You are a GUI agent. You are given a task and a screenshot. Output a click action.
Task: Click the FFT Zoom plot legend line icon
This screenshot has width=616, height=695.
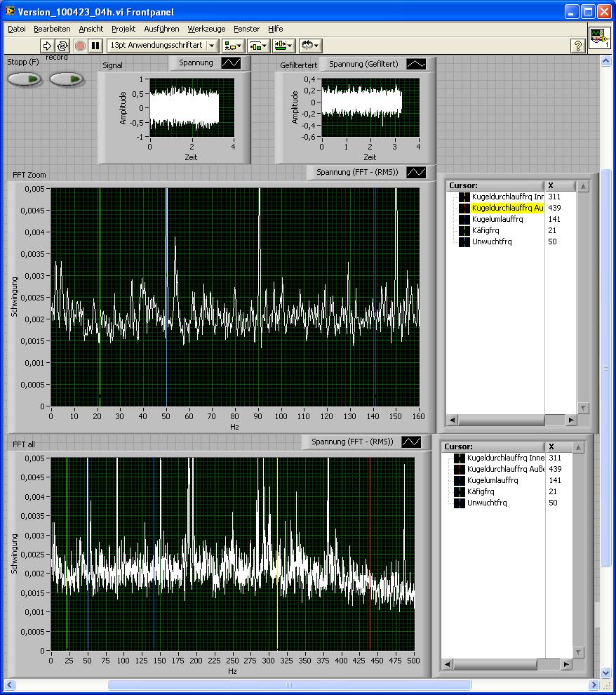(x=417, y=172)
